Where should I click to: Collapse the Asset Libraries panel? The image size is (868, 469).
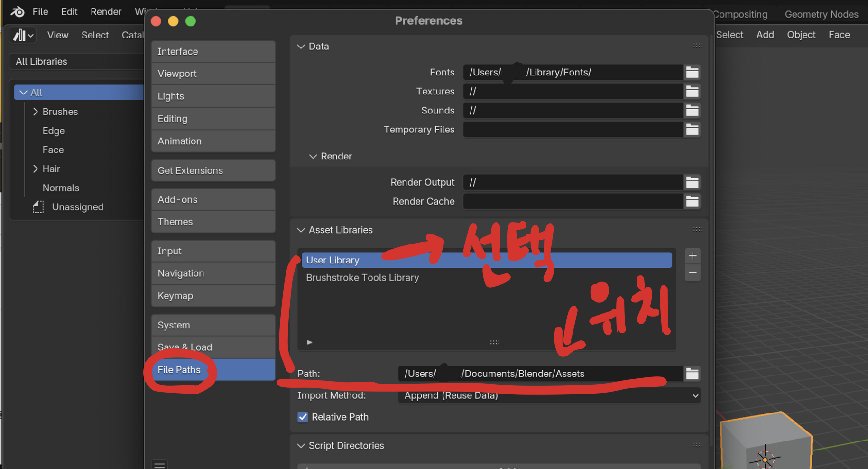301,230
